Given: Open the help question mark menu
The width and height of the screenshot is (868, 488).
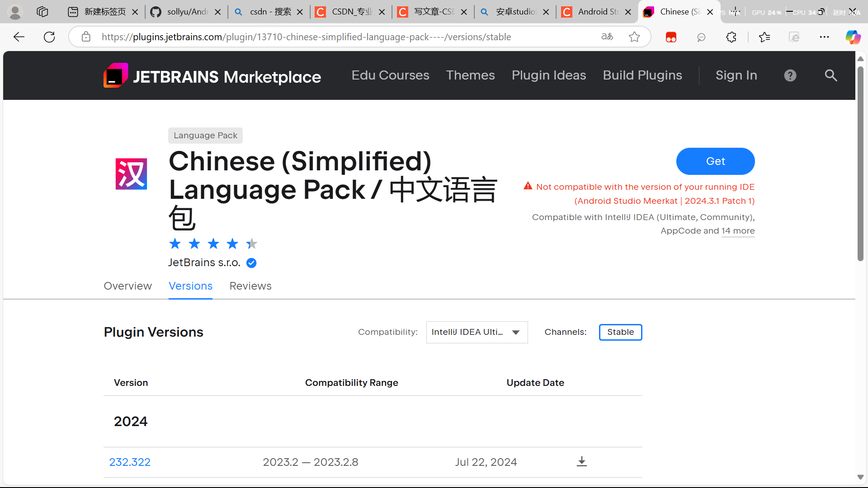Looking at the screenshot, I should [x=790, y=75].
